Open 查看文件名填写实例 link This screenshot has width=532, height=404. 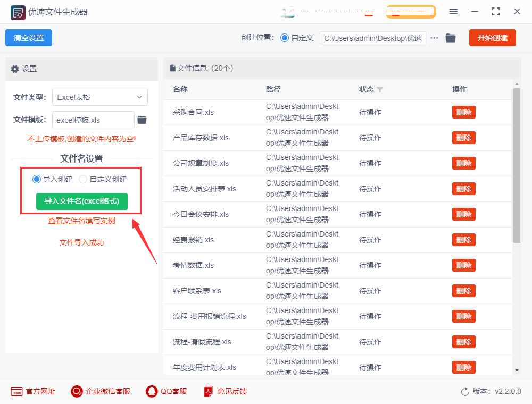coord(82,221)
